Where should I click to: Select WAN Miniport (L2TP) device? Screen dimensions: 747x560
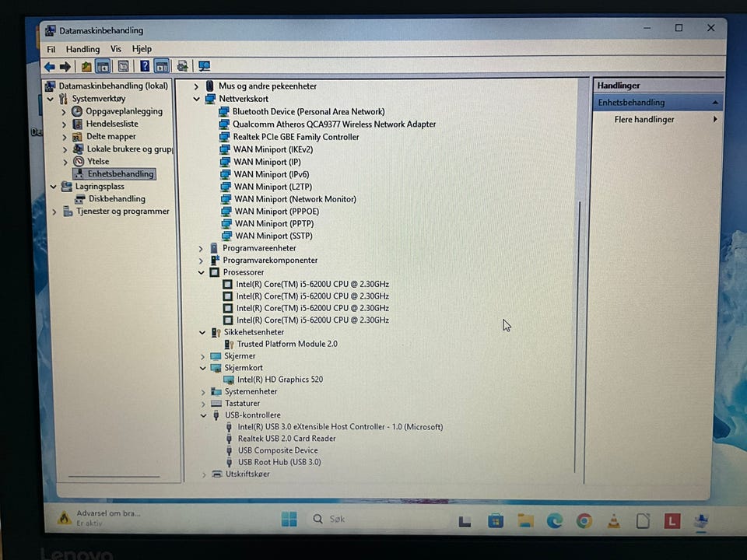[272, 187]
